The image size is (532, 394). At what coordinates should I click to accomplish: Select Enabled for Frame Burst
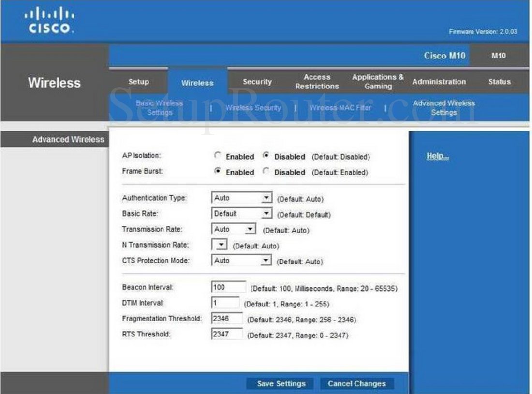pos(218,171)
